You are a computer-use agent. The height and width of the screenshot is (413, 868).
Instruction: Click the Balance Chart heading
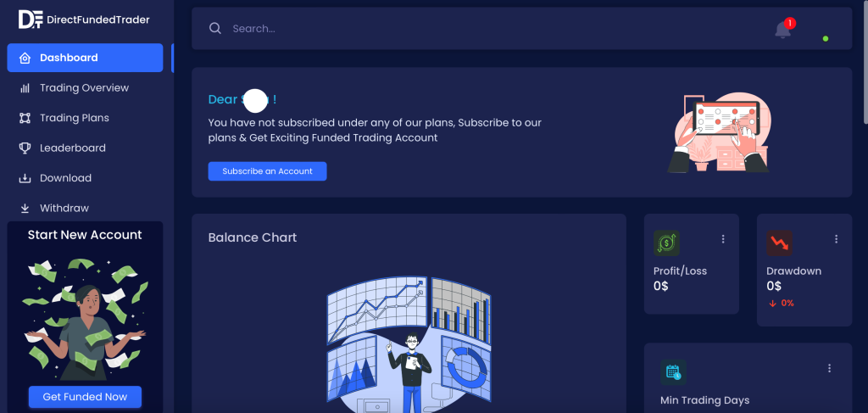pos(253,237)
